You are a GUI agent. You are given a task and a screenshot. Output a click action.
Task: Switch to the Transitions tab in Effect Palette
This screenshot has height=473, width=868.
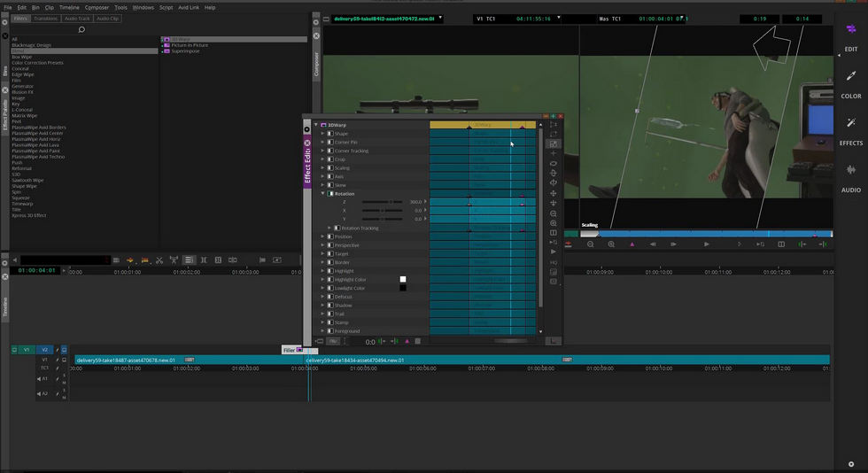[45, 19]
